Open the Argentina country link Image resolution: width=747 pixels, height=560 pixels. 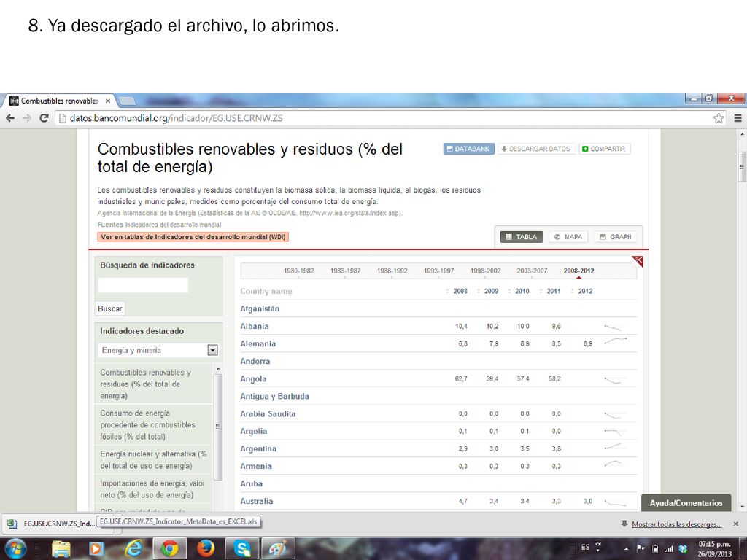coord(258,448)
